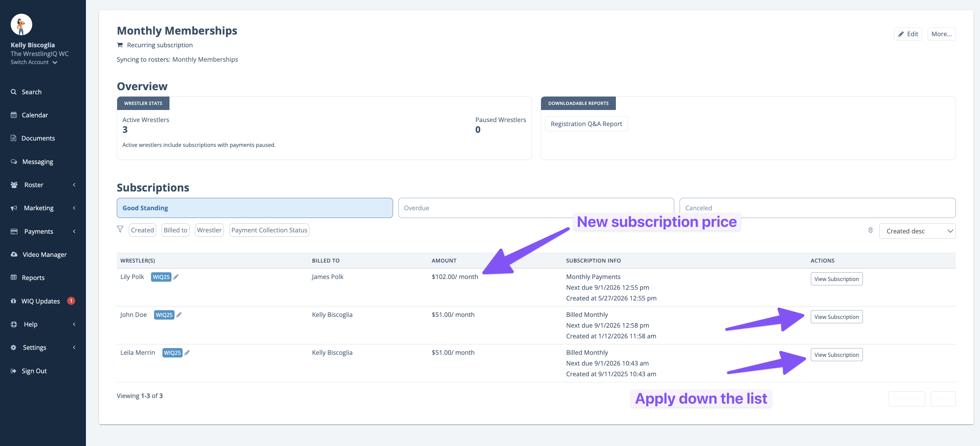The image size is (980, 446).
Task: Select the Canceled subscriptions tab
Action: pos(818,208)
